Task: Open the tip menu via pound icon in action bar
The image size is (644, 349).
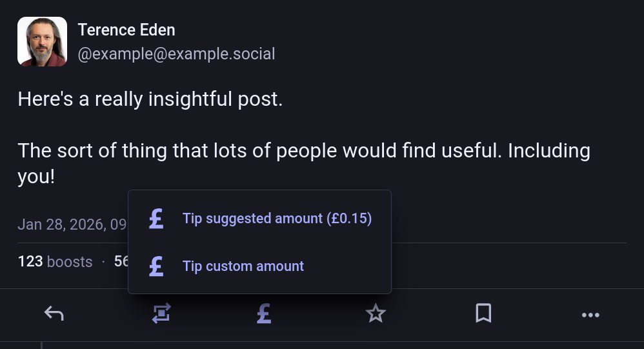Action: (263, 314)
